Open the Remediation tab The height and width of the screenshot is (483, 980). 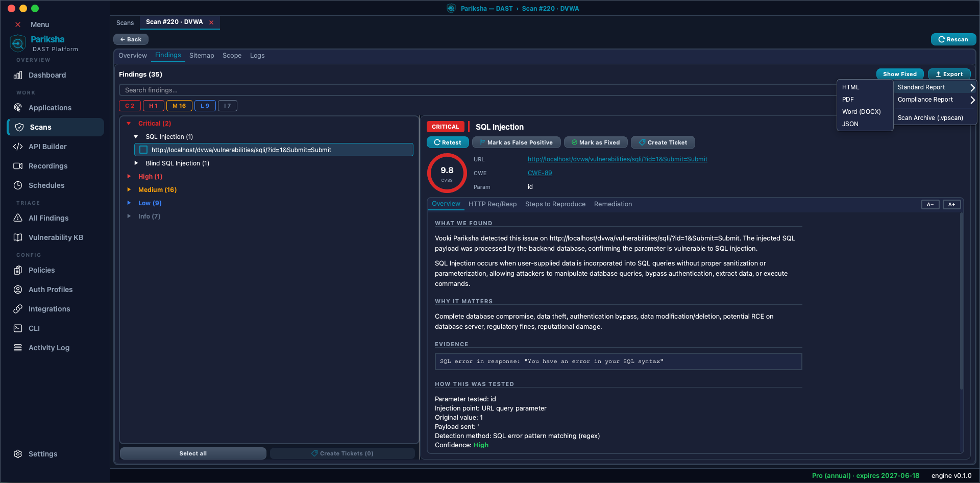point(613,204)
